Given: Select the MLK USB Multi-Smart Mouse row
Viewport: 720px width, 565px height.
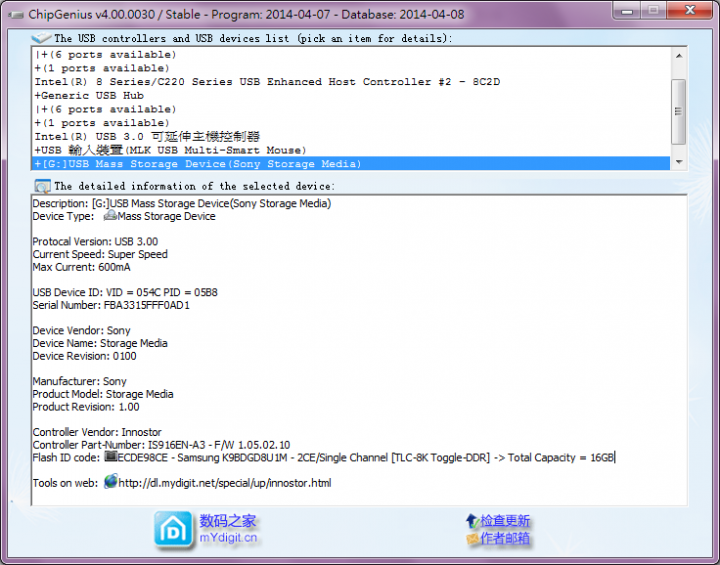Looking at the screenshot, I should (x=351, y=150).
